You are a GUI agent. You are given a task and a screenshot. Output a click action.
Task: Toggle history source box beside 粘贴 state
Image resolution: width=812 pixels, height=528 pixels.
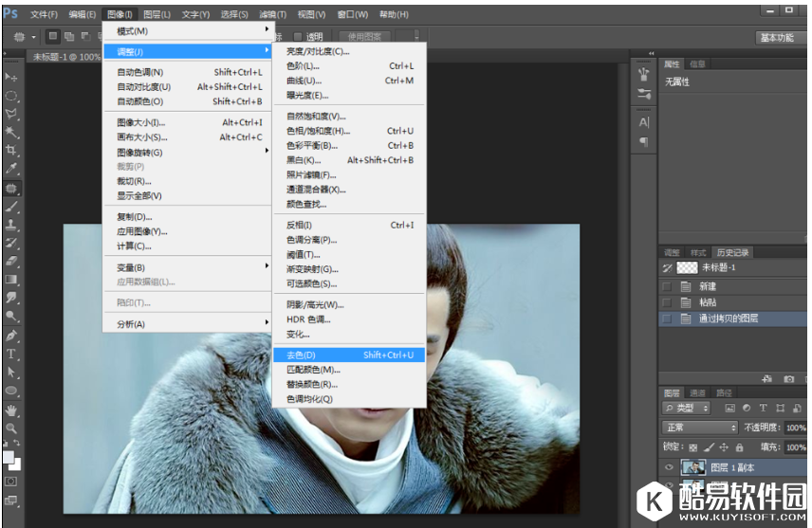(x=666, y=302)
